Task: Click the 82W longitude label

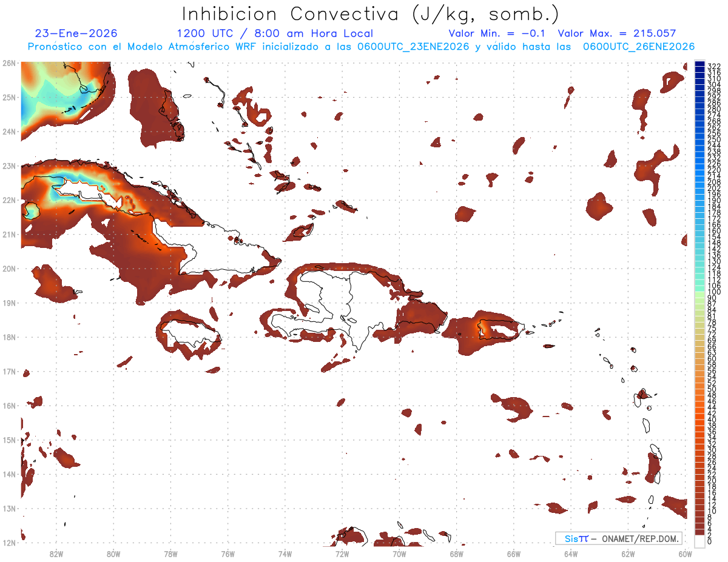Action: (56, 554)
